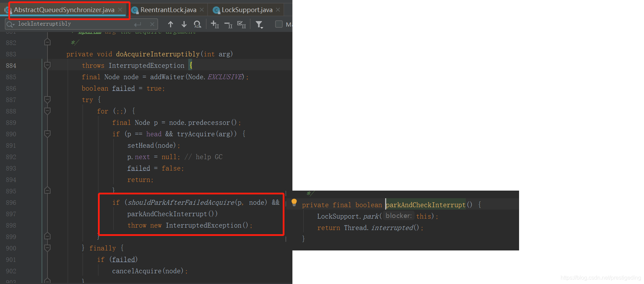Image resolution: width=644 pixels, height=284 pixels.
Task: Unselect the current occurrence
Action: (228, 24)
